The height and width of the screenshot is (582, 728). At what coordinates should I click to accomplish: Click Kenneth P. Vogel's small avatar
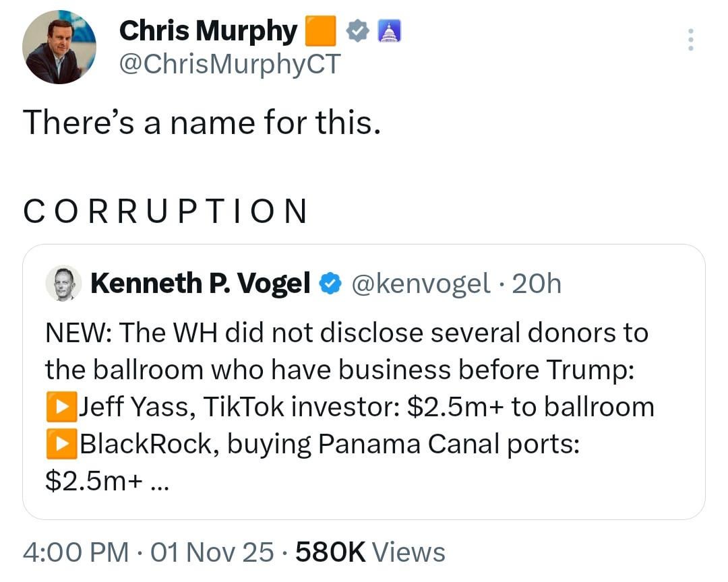pos(63,284)
